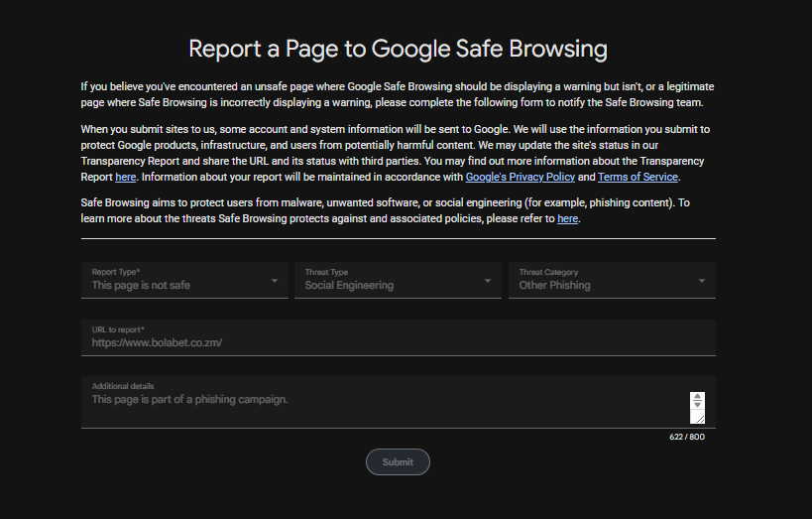Viewport: 812px width, 519px height.
Task: Open the Terms of Service link
Action: pos(638,178)
